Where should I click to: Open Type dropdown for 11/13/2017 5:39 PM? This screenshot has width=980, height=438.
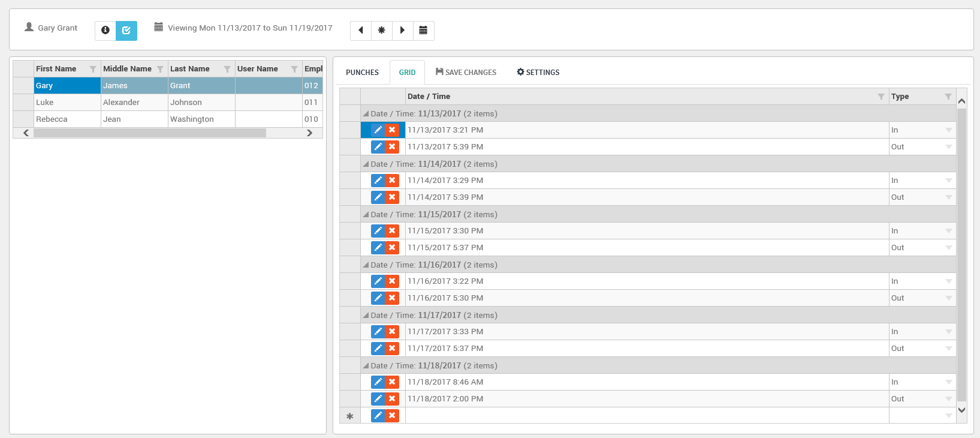pyautogui.click(x=948, y=147)
